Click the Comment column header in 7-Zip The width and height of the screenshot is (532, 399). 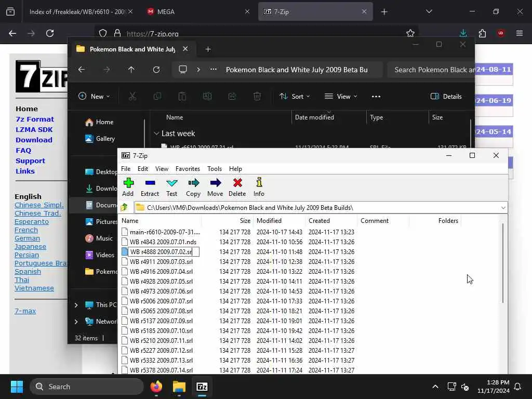(383, 220)
